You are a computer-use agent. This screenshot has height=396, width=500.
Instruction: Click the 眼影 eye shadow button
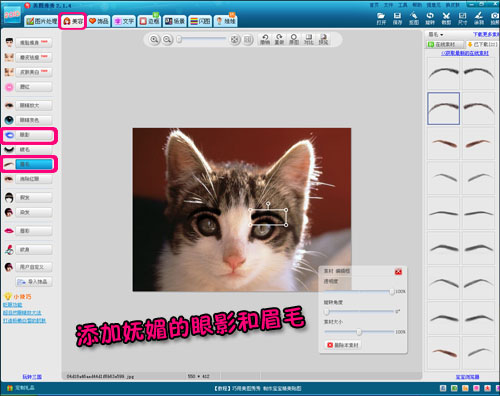tap(33, 135)
